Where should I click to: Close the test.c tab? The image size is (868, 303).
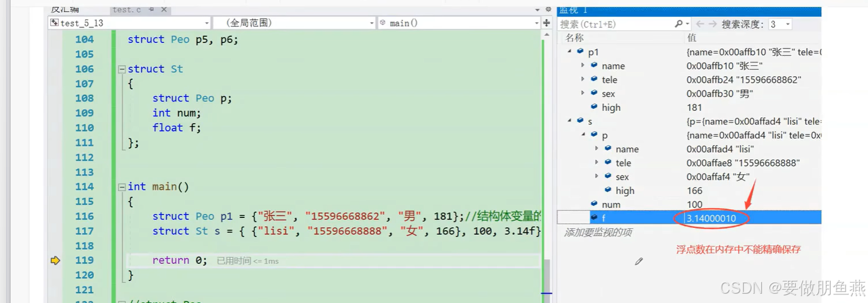(x=164, y=9)
